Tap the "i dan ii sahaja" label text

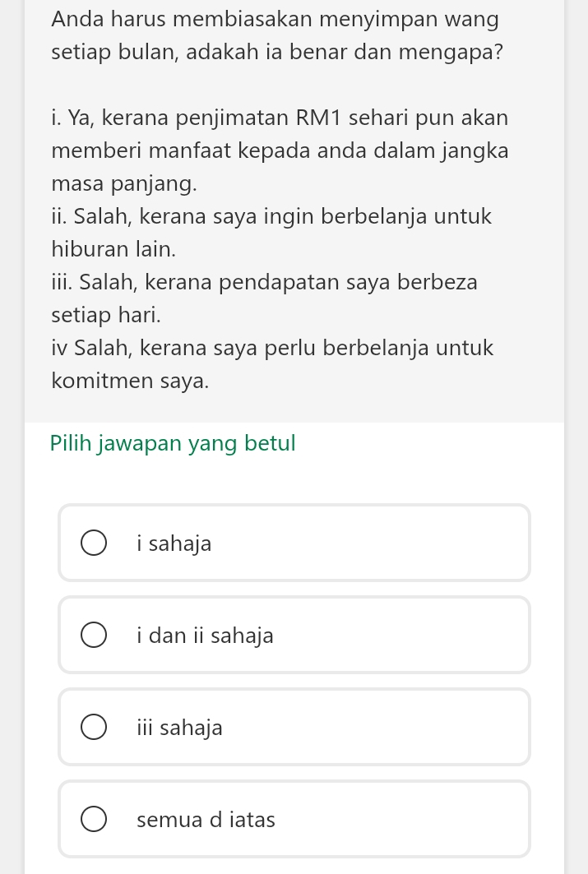[x=206, y=636]
